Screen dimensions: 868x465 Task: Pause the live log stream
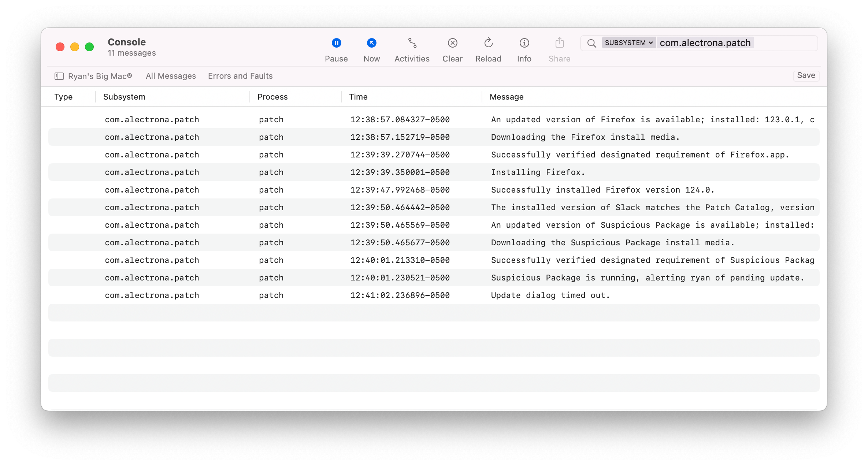336,43
